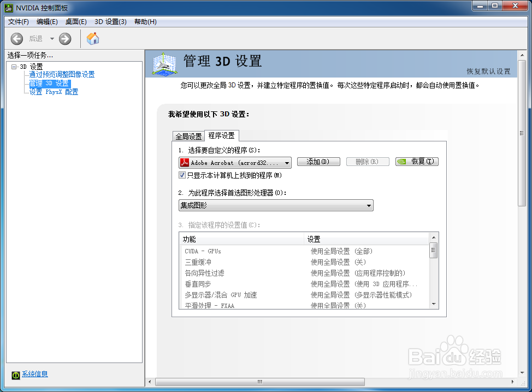Click the Forward arrow icon in toolbar
Image resolution: width=532 pixels, height=392 pixels.
click(65, 39)
